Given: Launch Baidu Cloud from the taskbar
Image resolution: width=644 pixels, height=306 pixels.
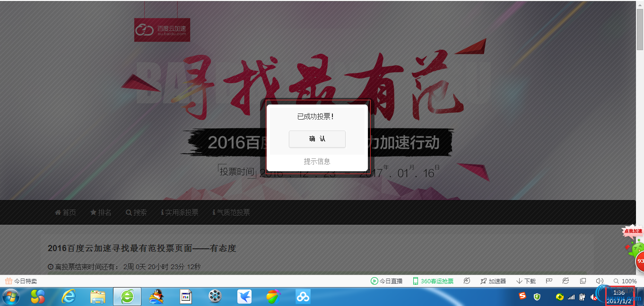Looking at the screenshot, I should pos(303,297).
